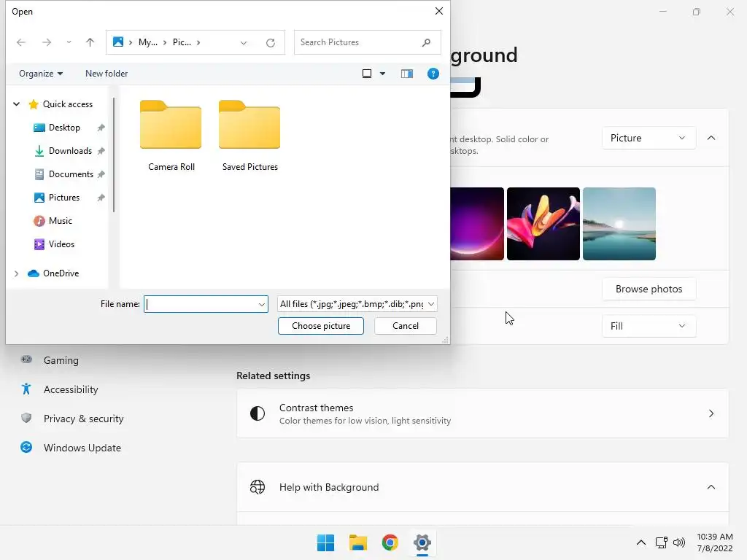This screenshot has height=560, width=747.
Task: Open more view options dropdown
Action: tap(382, 74)
